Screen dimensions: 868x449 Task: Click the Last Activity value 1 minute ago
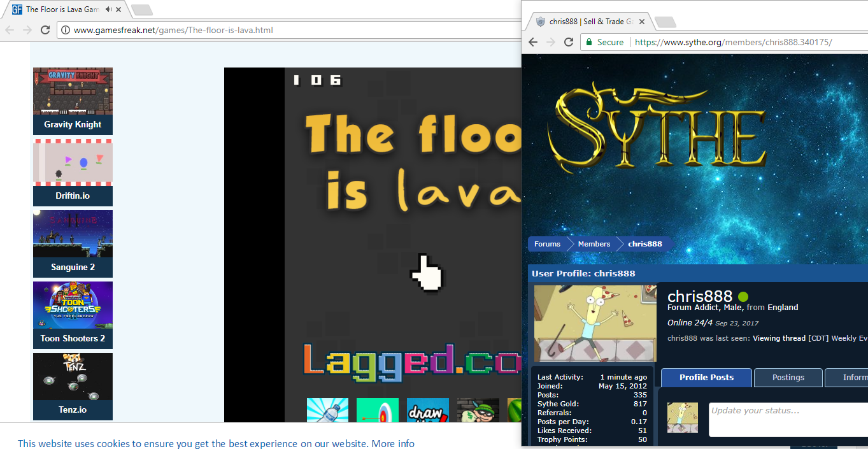click(623, 377)
